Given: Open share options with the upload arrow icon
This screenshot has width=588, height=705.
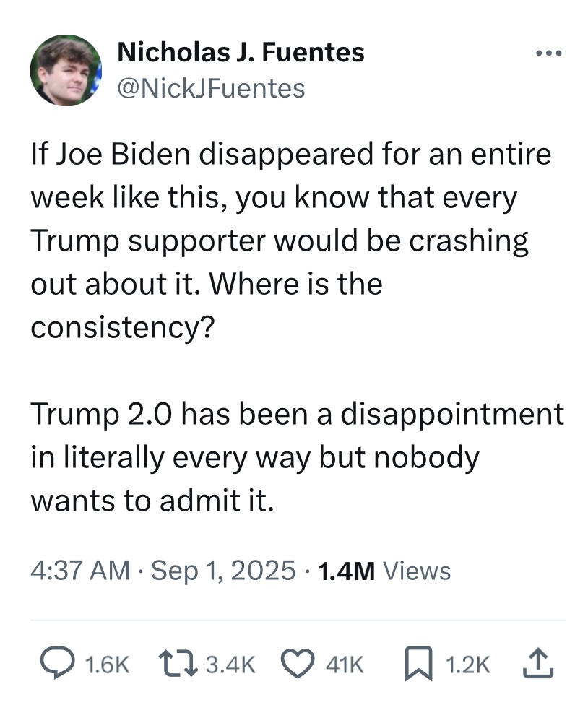Looking at the screenshot, I should click(x=537, y=662).
